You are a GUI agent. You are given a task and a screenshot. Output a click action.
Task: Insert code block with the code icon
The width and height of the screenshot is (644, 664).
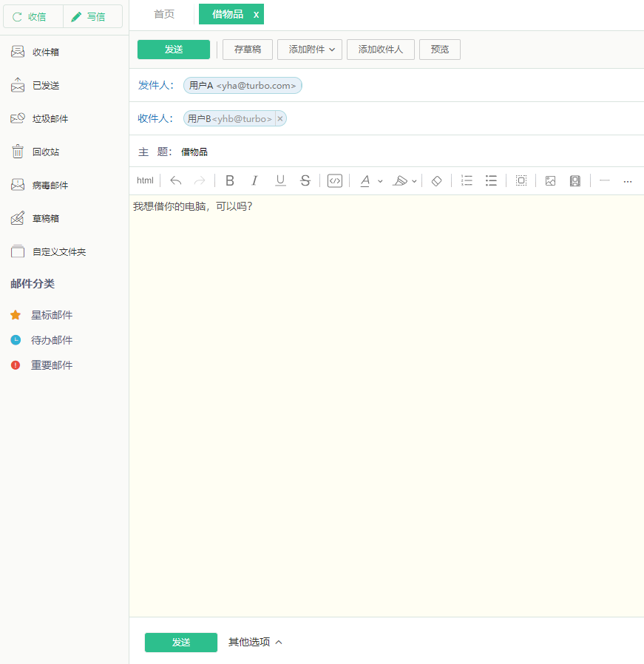335,181
